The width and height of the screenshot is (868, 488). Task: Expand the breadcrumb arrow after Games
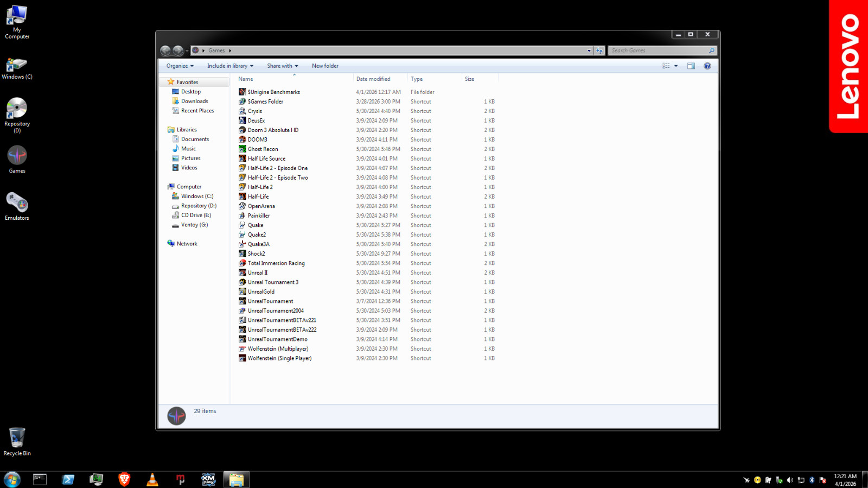[230, 50]
